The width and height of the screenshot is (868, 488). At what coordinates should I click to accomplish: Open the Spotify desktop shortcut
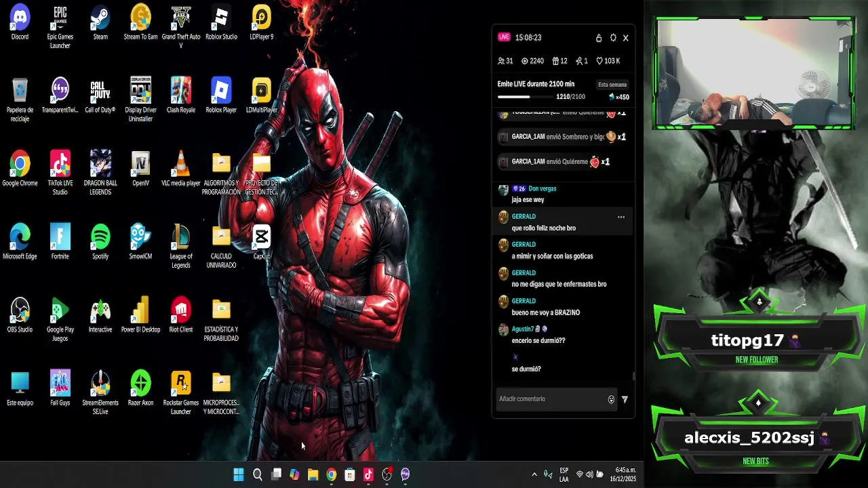coord(100,243)
